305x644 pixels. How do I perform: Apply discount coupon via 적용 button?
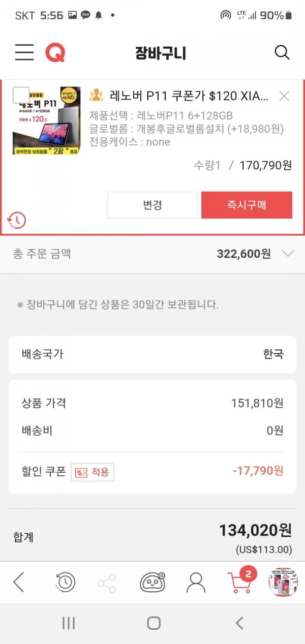[x=93, y=472]
